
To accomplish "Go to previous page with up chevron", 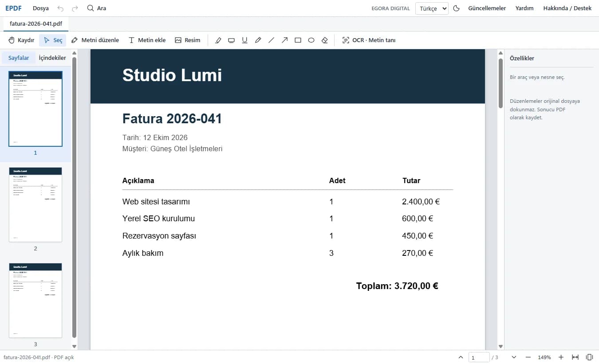I will 461,357.
